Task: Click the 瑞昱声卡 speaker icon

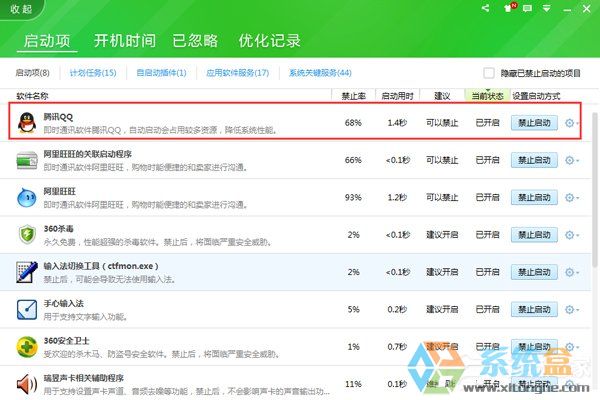Action: coord(27,384)
